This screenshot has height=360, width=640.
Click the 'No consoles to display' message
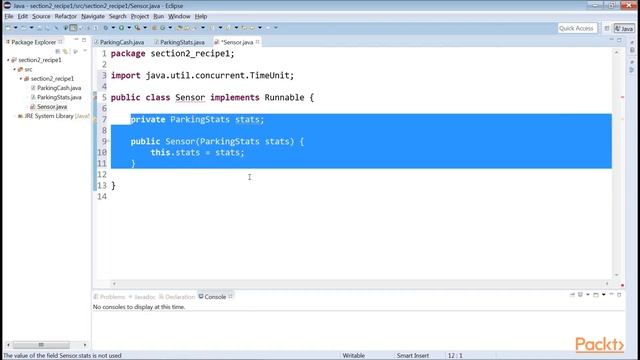point(139,307)
